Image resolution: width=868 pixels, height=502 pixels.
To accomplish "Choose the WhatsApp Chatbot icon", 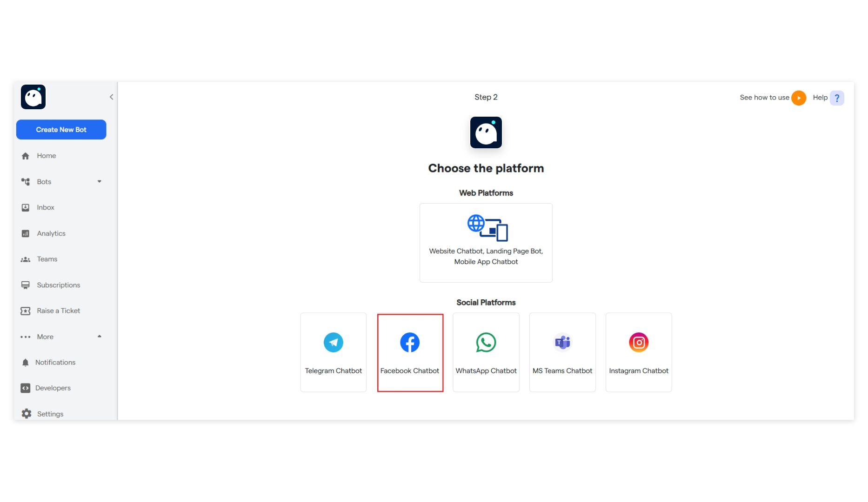I will click(x=486, y=343).
